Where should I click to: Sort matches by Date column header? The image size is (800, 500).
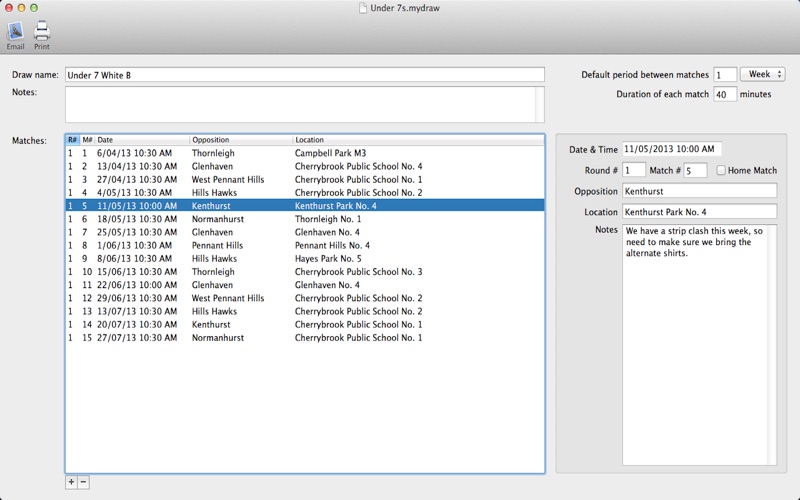coord(142,140)
